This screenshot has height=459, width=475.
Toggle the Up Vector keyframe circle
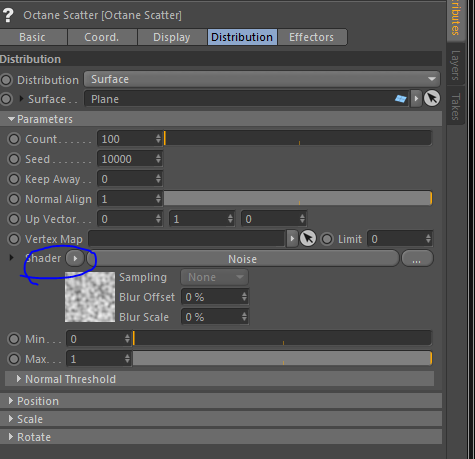14,219
